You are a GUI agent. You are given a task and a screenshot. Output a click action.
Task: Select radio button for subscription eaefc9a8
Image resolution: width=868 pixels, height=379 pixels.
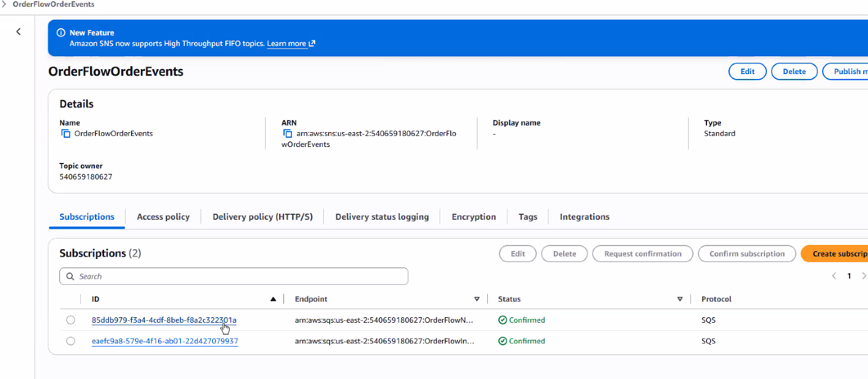[x=70, y=341]
